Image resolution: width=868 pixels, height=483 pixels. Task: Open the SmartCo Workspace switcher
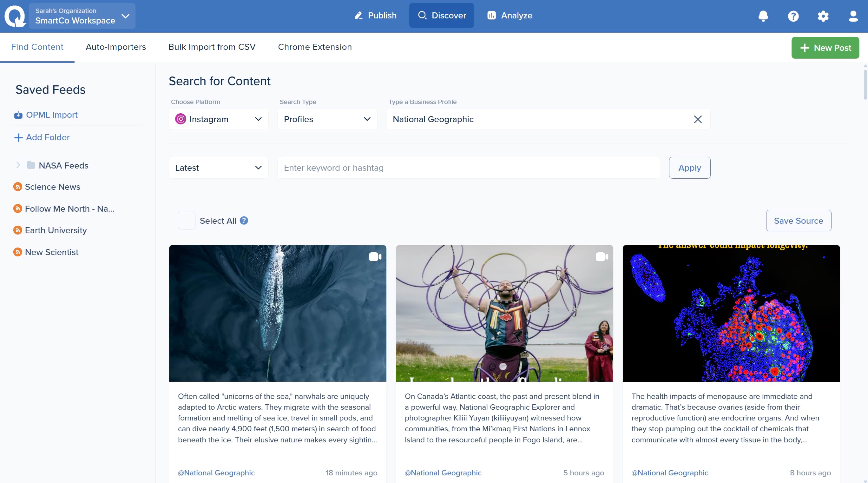(82, 16)
